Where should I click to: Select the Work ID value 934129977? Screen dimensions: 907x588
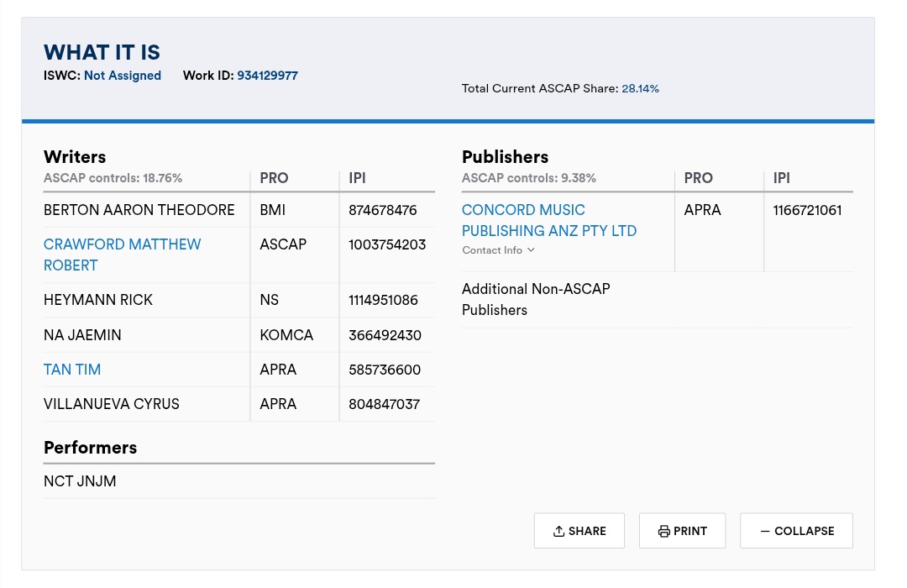click(267, 76)
